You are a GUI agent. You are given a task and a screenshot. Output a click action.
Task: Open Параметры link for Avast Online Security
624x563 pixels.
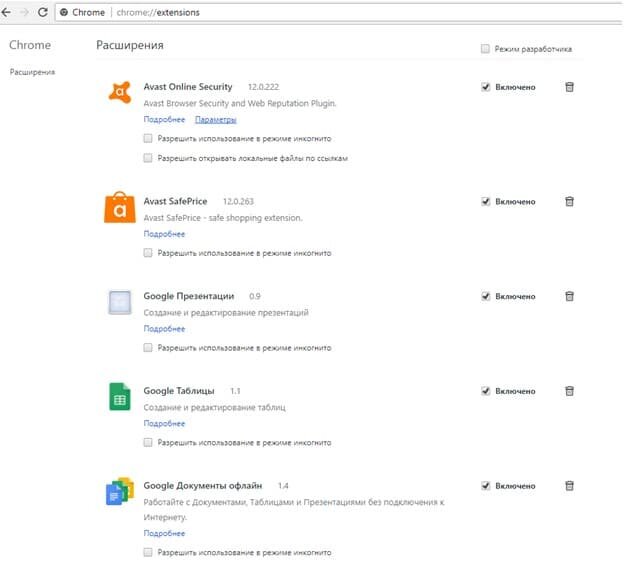[216, 120]
